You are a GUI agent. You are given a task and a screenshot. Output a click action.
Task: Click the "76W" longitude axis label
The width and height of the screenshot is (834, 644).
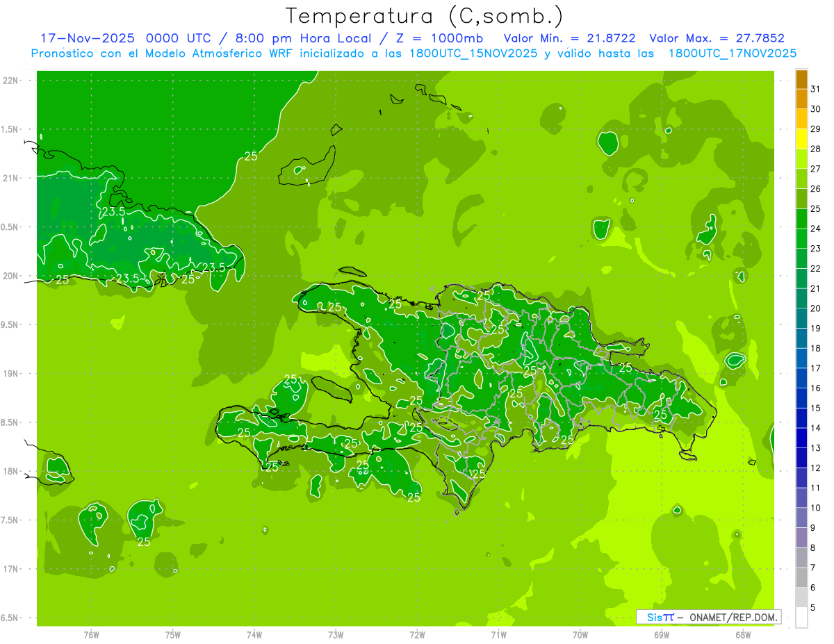[91, 635]
